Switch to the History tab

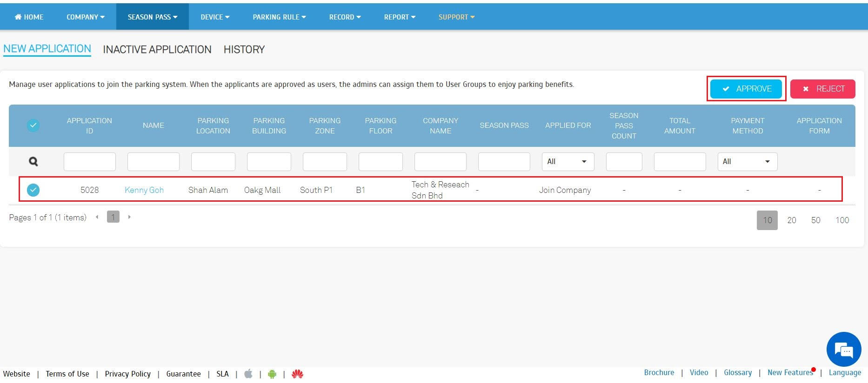pyautogui.click(x=244, y=50)
